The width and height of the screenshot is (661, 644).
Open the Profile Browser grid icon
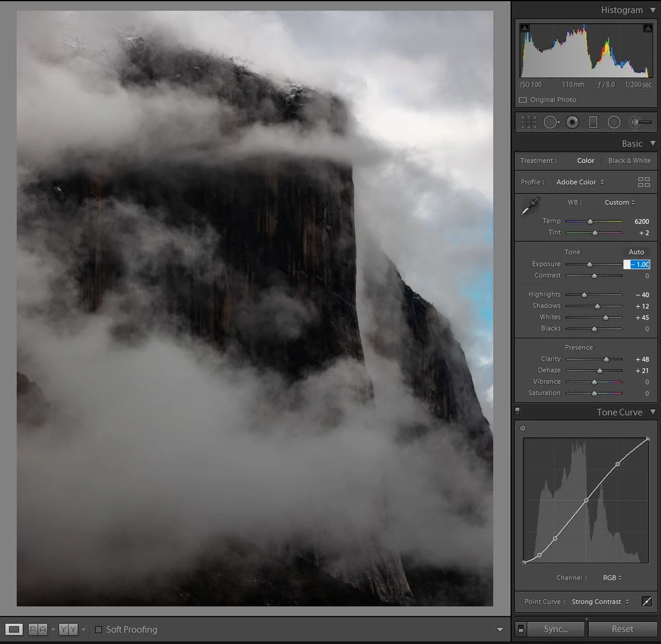click(643, 182)
